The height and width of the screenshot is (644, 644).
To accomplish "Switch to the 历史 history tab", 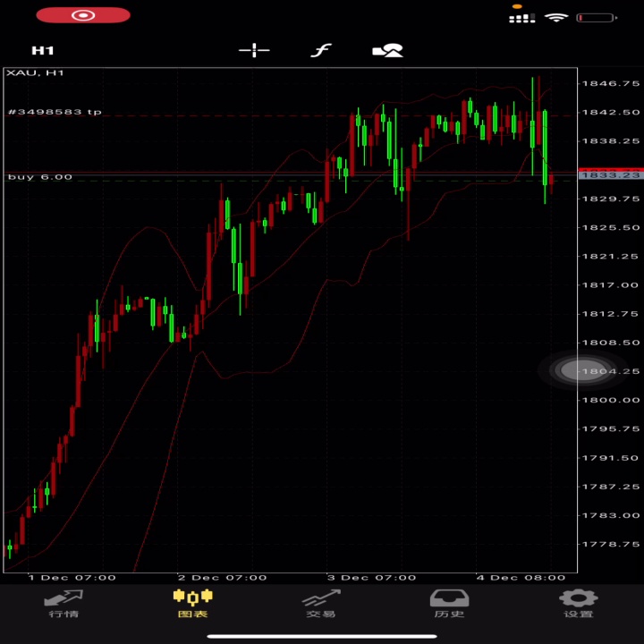I will (449, 604).
